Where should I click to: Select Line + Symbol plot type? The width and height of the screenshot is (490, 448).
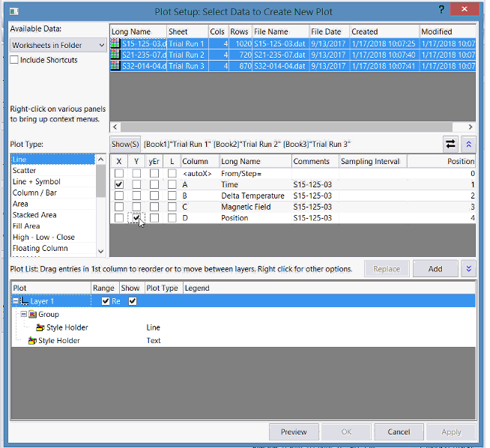pos(53,181)
